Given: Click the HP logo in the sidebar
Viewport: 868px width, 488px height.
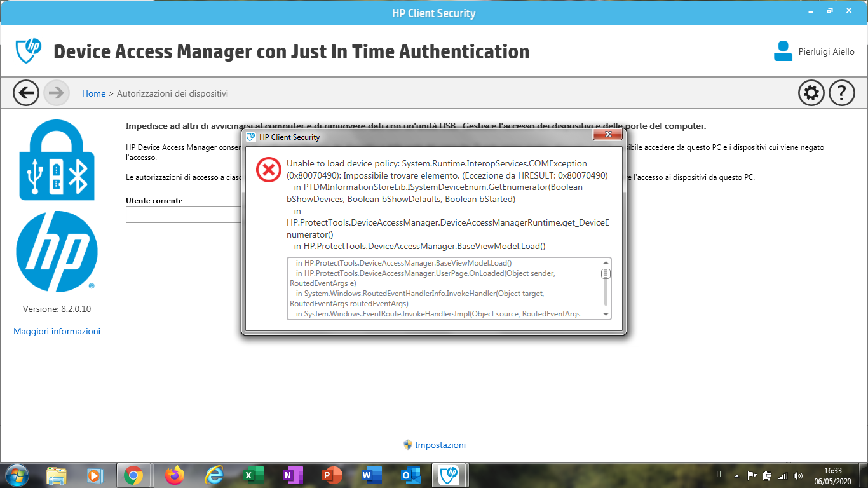Looking at the screenshot, I should 57,252.
